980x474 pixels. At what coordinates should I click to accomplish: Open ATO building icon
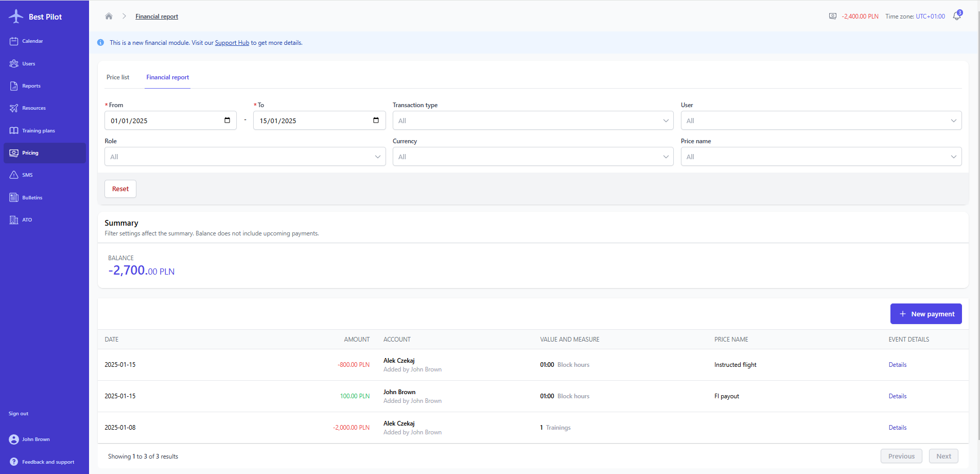pos(14,220)
